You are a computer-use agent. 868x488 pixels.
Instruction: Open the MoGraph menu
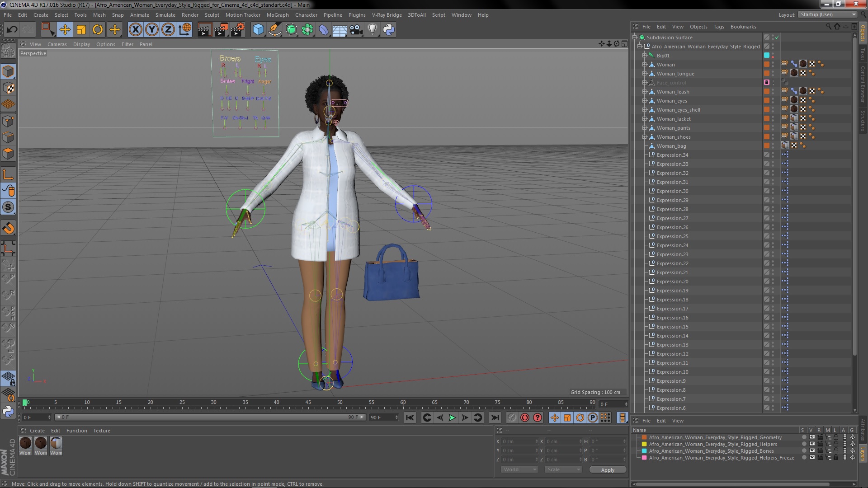pyautogui.click(x=278, y=15)
